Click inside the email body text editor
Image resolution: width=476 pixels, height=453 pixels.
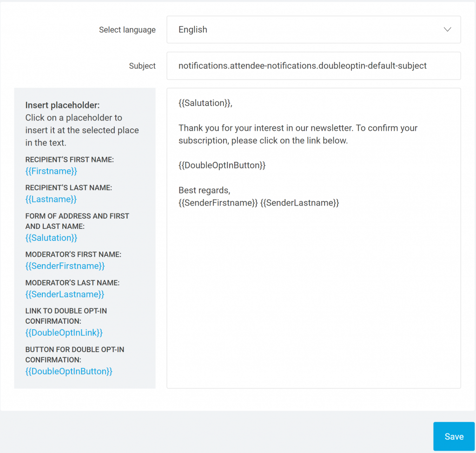point(314,238)
